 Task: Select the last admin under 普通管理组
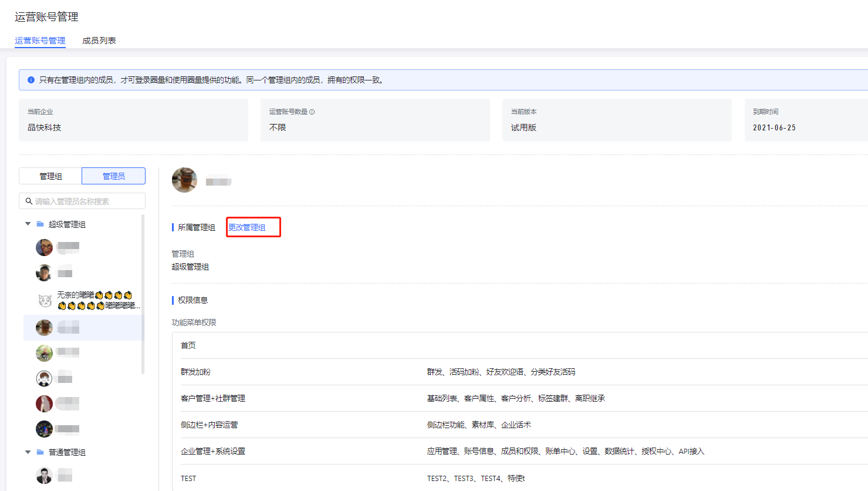45,475
